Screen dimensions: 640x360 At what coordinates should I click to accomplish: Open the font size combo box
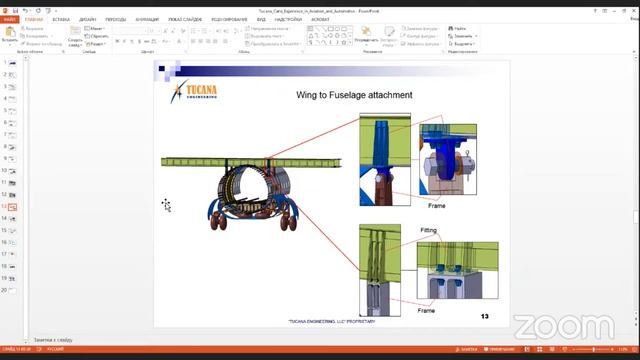[153, 31]
